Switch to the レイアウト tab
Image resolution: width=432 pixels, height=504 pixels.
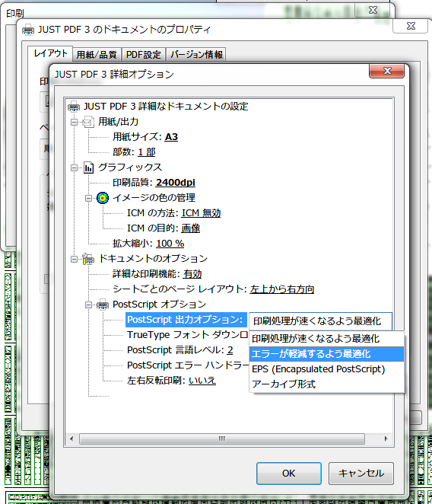click(x=50, y=53)
